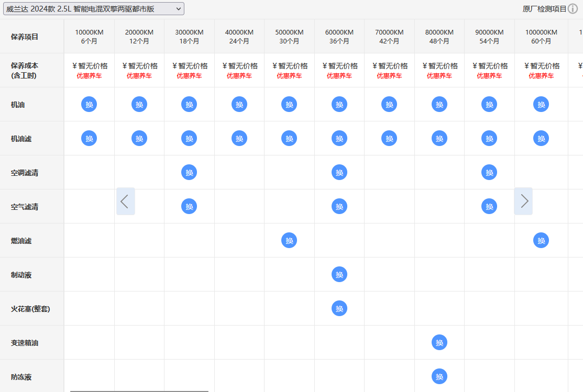Click the 原厂检测项目 info icon
Image resolution: width=583 pixels, height=392 pixels.
(x=573, y=8)
